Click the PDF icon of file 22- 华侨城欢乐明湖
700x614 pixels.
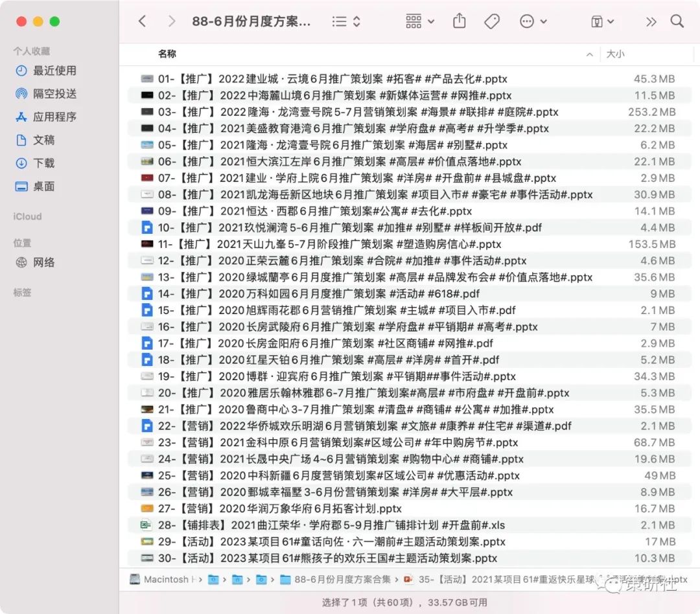pyautogui.click(x=147, y=426)
